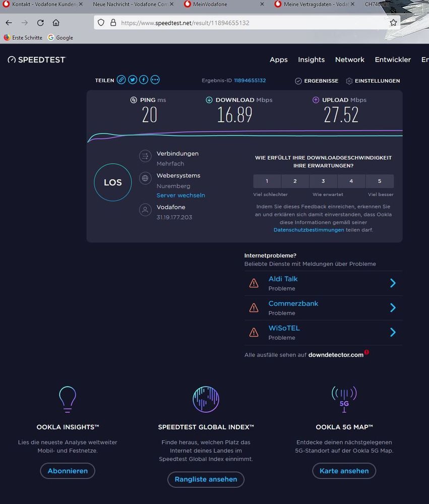
Task: Close the Neue Nachricht tab
Action: pyautogui.click(x=171, y=4)
